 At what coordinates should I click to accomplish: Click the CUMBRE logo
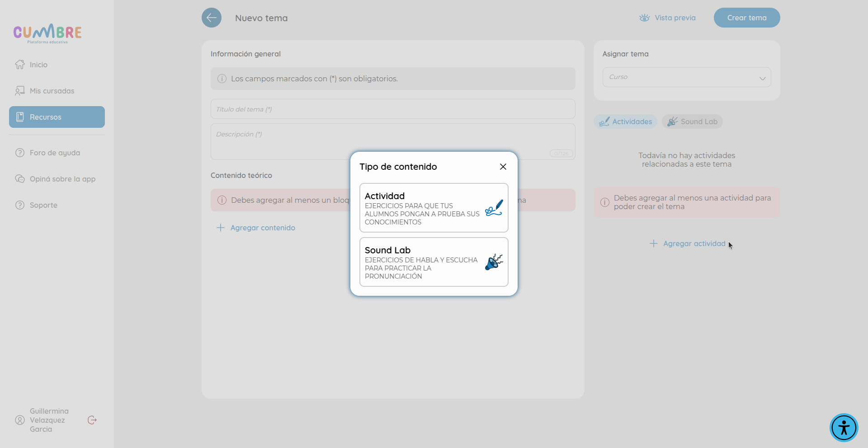pos(47,33)
